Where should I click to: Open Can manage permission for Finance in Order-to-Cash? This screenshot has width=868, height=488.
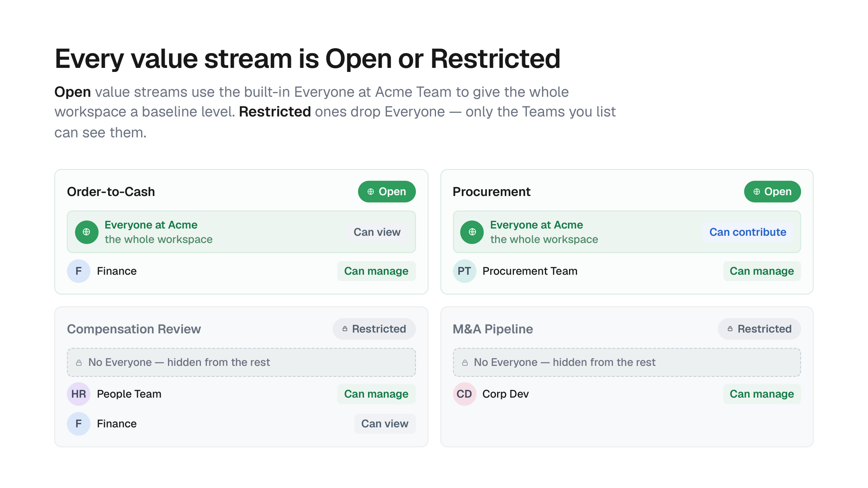[x=377, y=271]
